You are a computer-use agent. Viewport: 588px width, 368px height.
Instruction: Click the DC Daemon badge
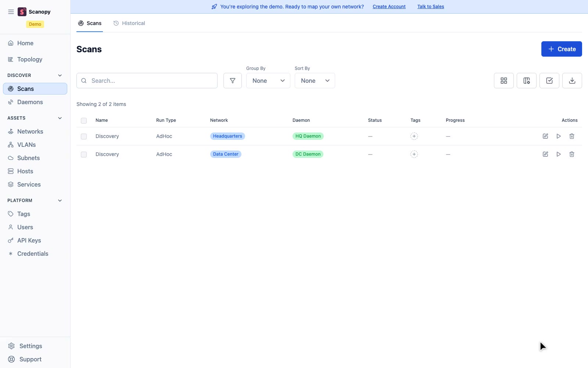308,154
